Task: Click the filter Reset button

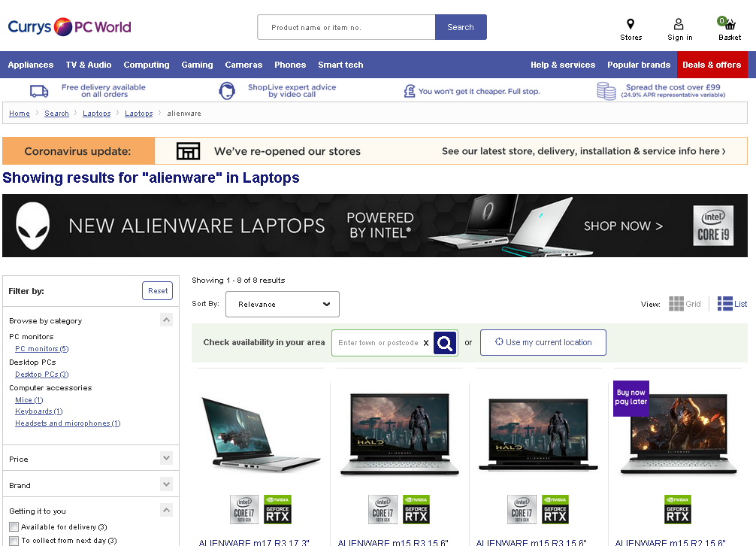Action: 158,291
